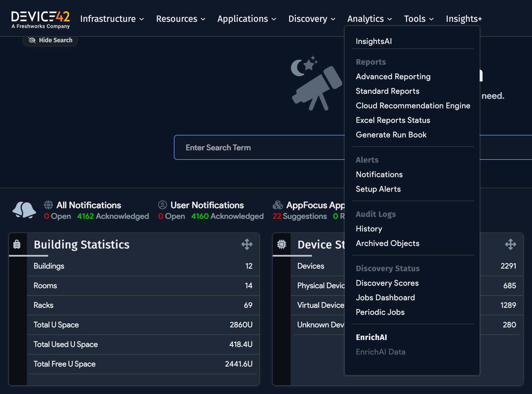Click the user avatar icon near User Notifications
Viewport: 532px width, 394px height.
pos(162,205)
